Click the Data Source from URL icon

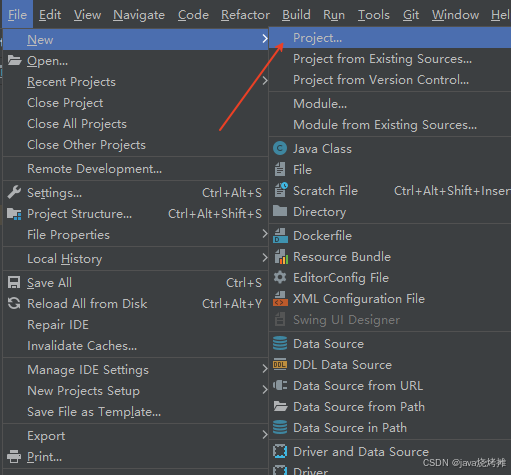(x=280, y=385)
